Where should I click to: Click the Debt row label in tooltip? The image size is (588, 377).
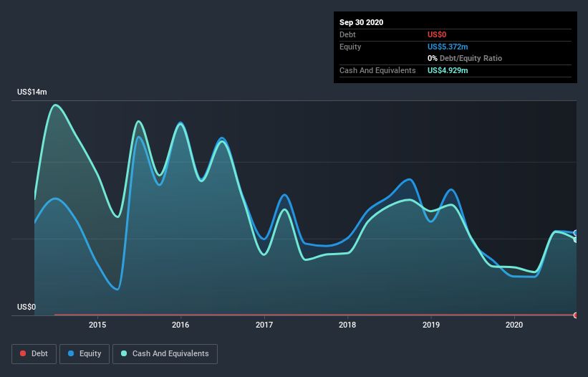[x=347, y=34]
